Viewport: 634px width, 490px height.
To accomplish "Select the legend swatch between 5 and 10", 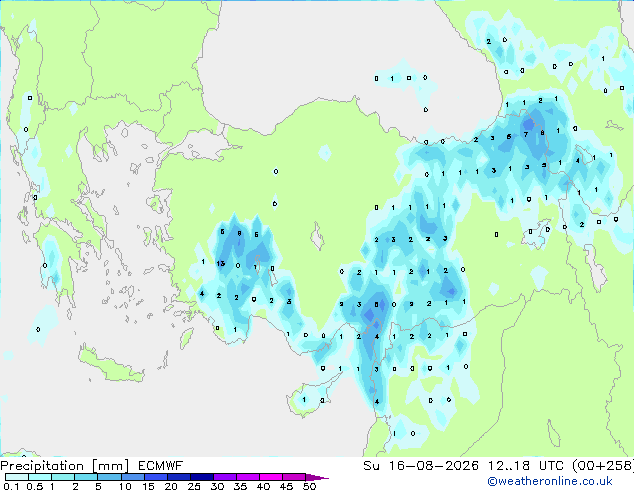I will tap(109, 477).
